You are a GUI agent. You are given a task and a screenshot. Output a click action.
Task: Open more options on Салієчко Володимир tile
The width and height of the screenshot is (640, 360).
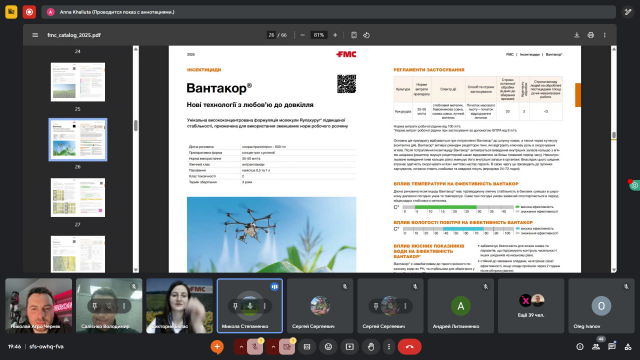click(124, 306)
